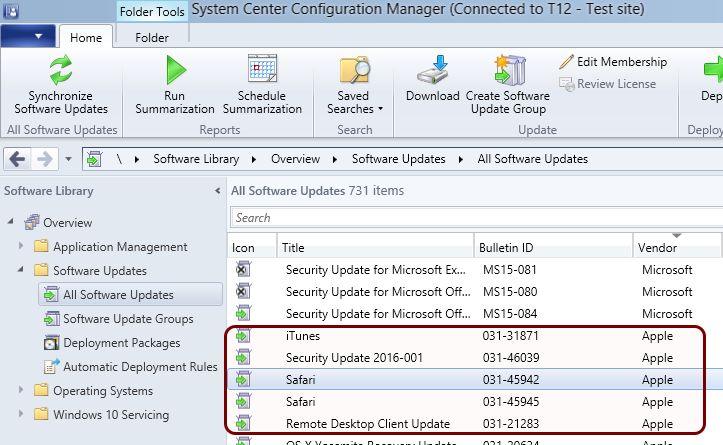Click icon of Safari 031-45942 row
The height and width of the screenshot is (445, 723).
pyautogui.click(x=243, y=380)
